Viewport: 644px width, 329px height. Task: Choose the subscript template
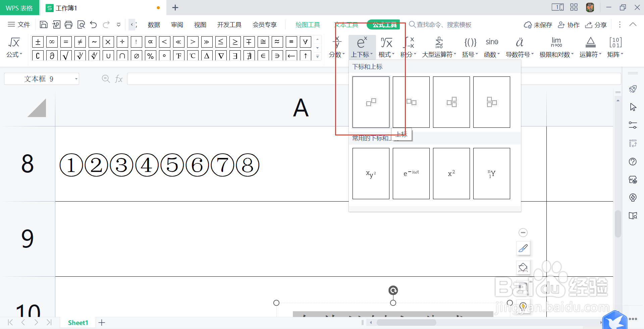click(411, 102)
